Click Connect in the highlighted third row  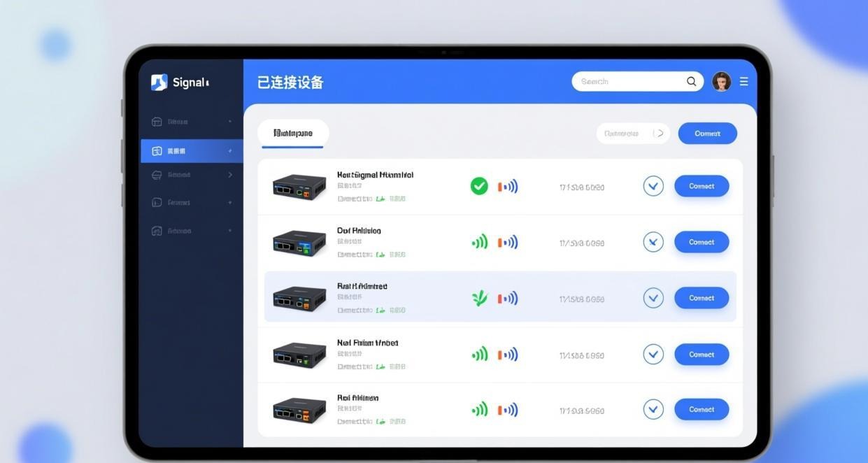702,298
